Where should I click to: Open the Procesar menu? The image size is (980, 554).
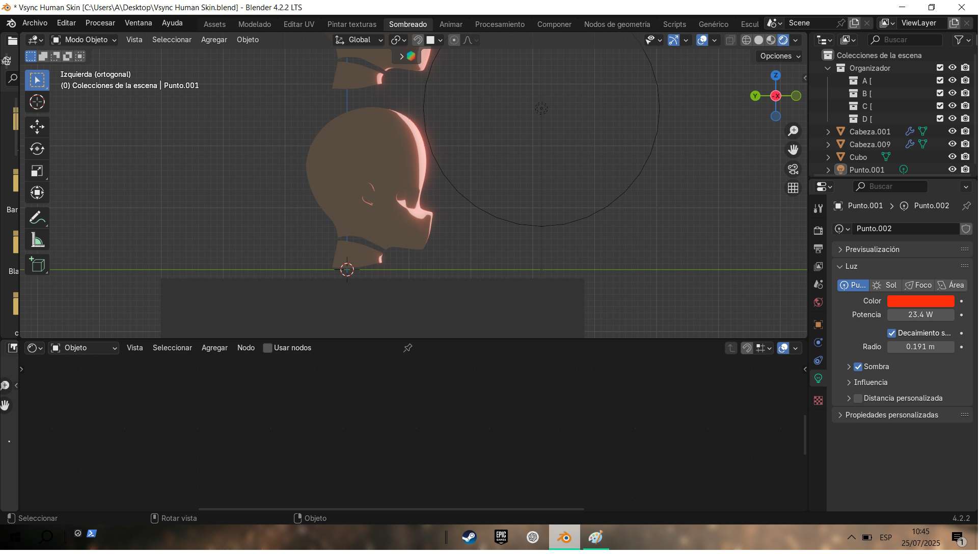point(100,23)
